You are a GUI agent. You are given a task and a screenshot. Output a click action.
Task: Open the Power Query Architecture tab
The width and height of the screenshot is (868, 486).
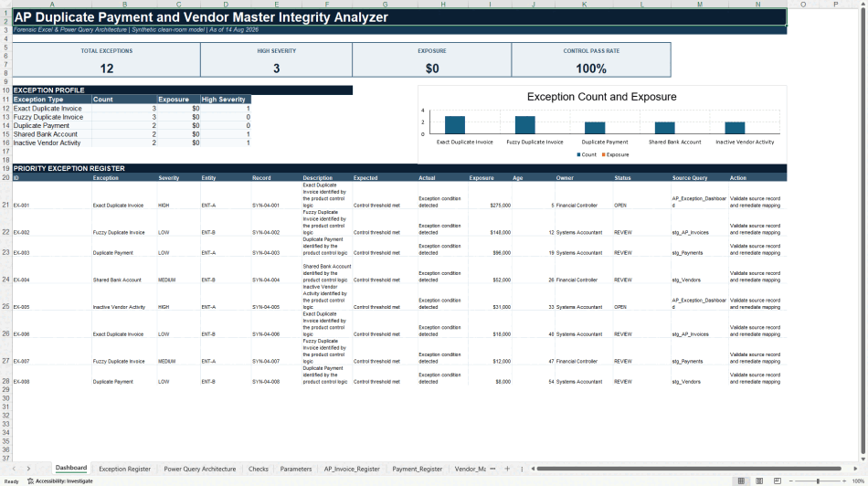tap(200, 469)
